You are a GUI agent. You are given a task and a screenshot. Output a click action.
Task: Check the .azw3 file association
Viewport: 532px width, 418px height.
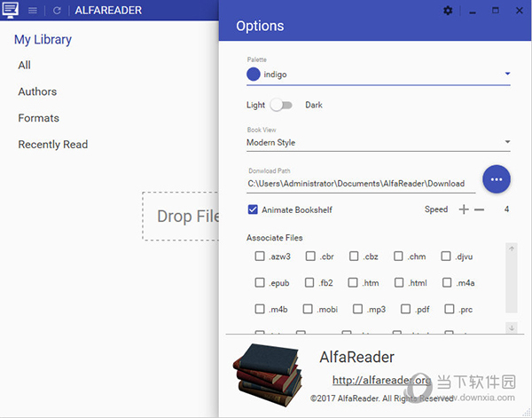(260, 256)
